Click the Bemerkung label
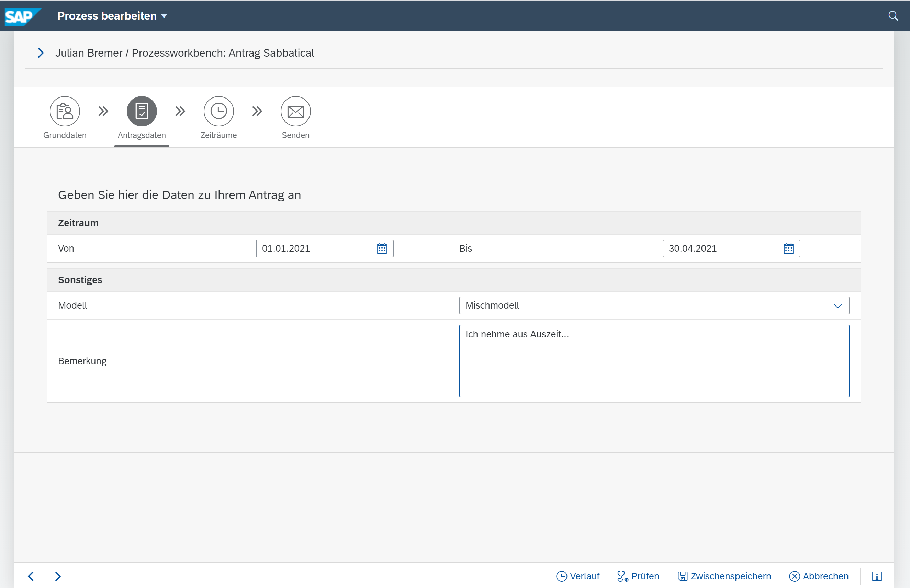Screen dimensions: 910x588 coord(82,361)
